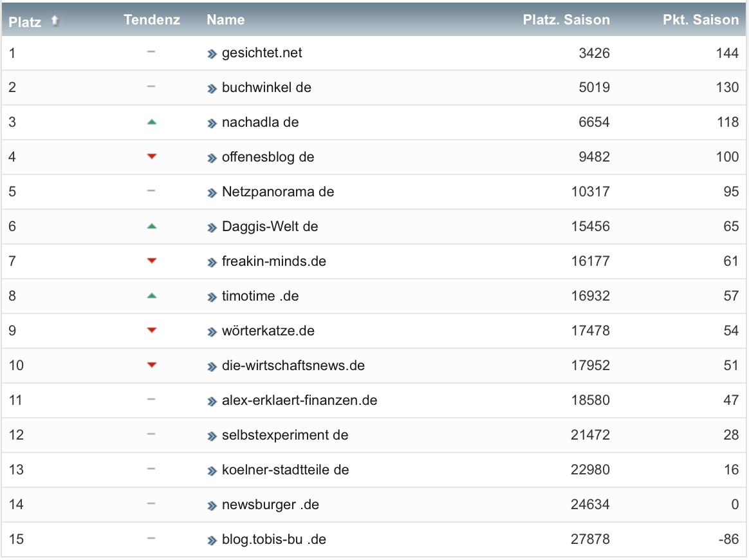
Task: Select season rank value 5019
Action: (594, 88)
